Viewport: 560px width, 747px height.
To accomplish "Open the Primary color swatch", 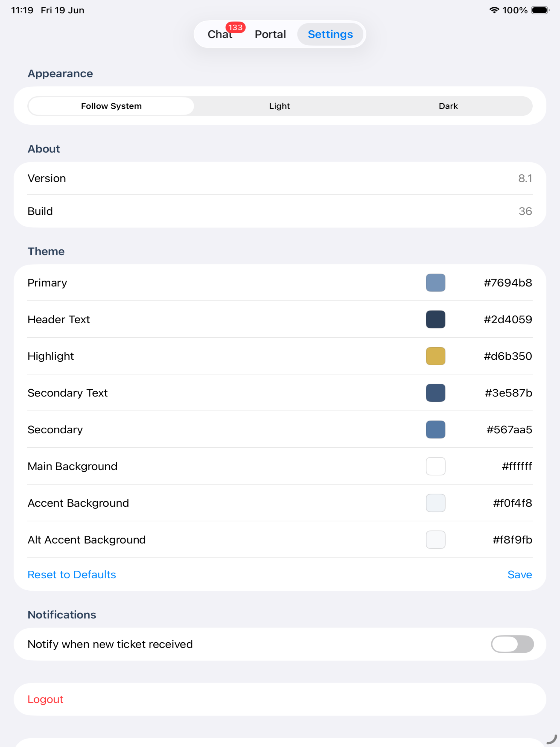I will (435, 283).
